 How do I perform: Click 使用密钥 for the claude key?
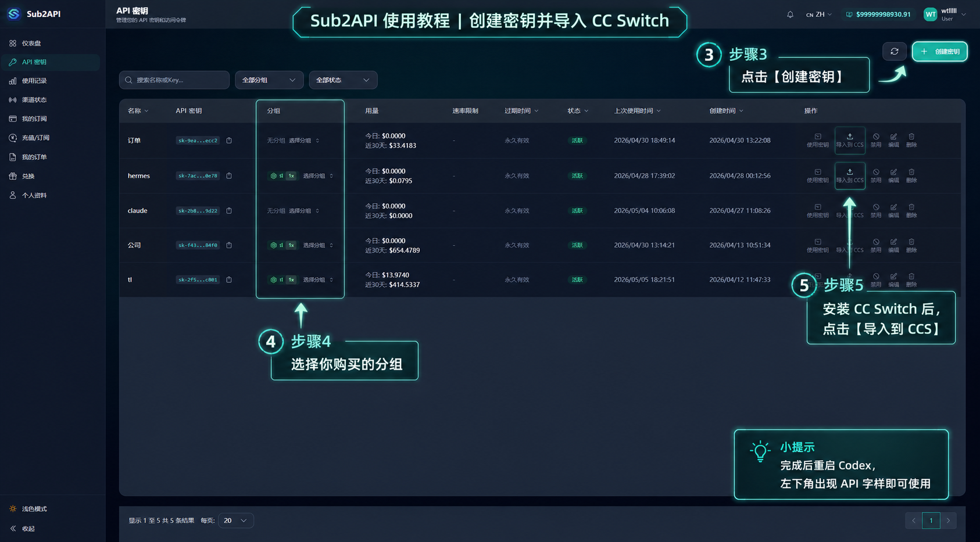(x=818, y=211)
